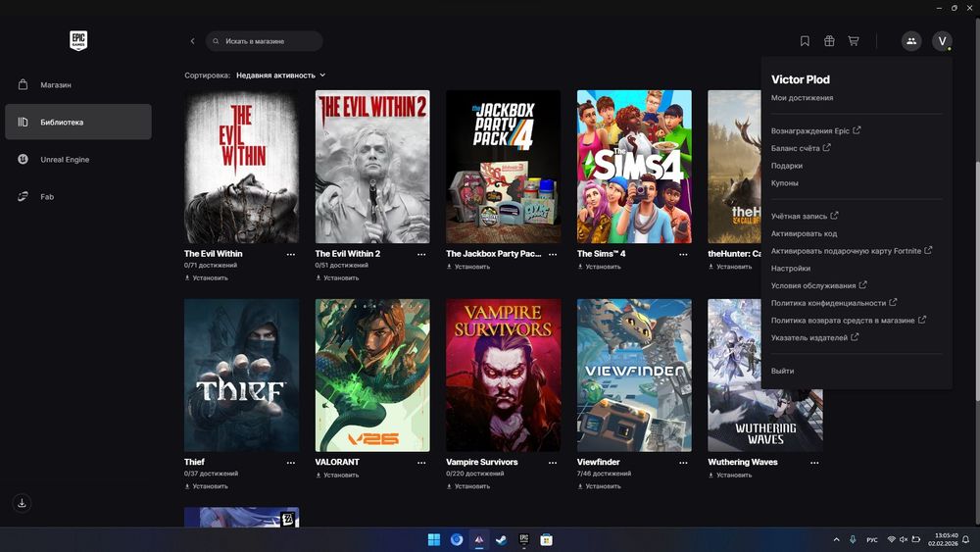This screenshot has height=552, width=980.
Task: Install Viewfinder via Установить
Action: point(600,485)
